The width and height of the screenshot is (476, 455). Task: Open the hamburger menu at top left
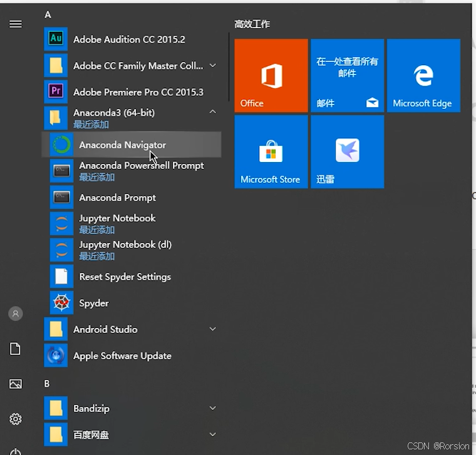pos(16,24)
